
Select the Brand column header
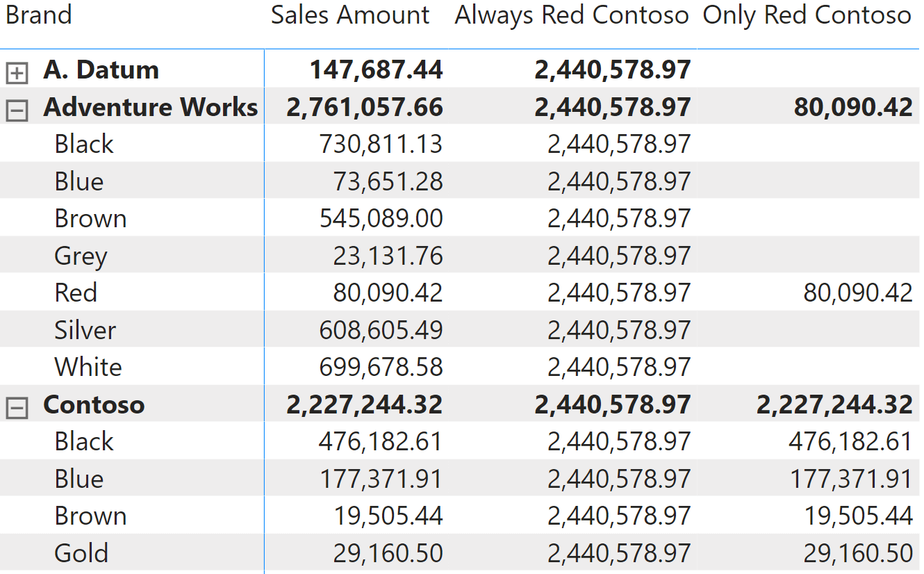tap(38, 15)
